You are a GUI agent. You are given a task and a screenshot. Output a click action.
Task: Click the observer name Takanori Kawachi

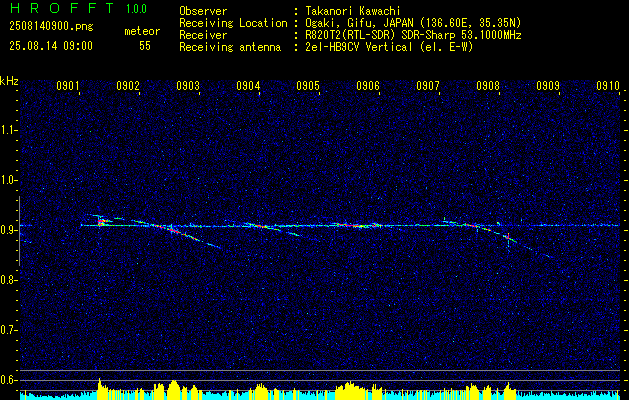[x=353, y=11]
